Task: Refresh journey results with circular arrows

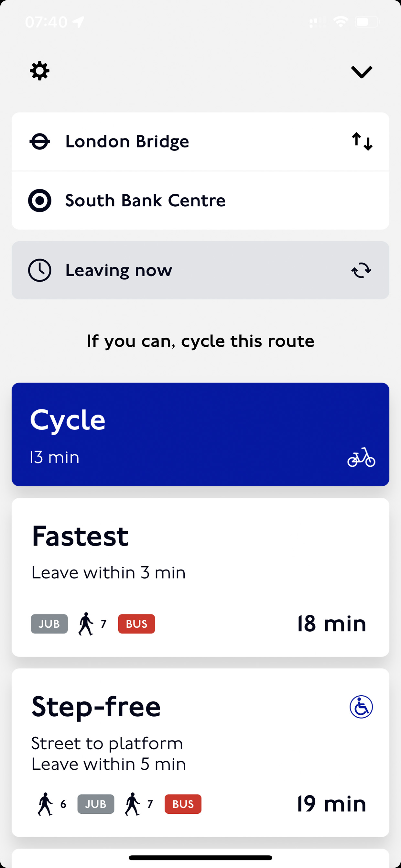Action: click(x=361, y=270)
